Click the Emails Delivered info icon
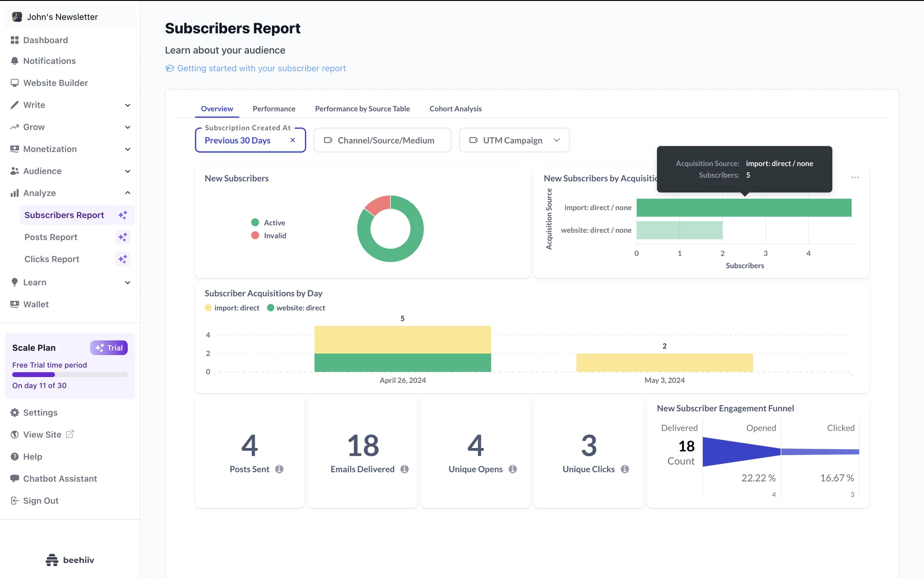 pyautogui.click(x=404, y=469)
